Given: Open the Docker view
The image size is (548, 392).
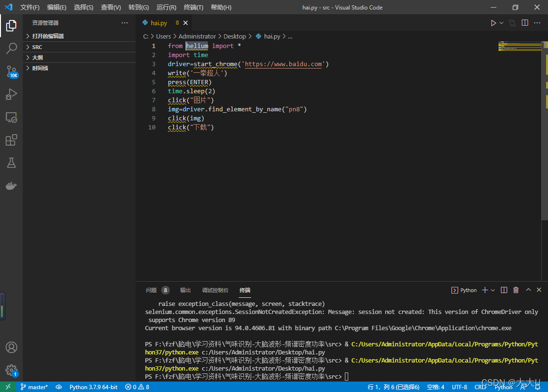Looking at the screenshot, I should [x=11, y=186].
